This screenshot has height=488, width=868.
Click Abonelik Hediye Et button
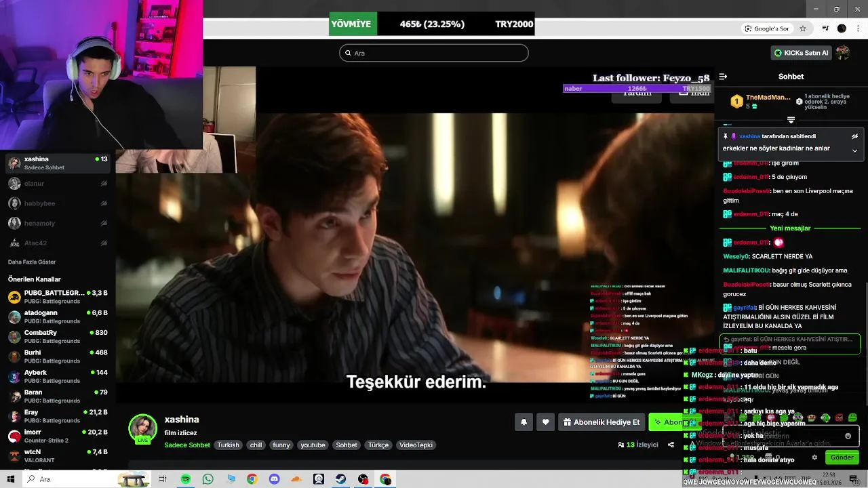601,422
